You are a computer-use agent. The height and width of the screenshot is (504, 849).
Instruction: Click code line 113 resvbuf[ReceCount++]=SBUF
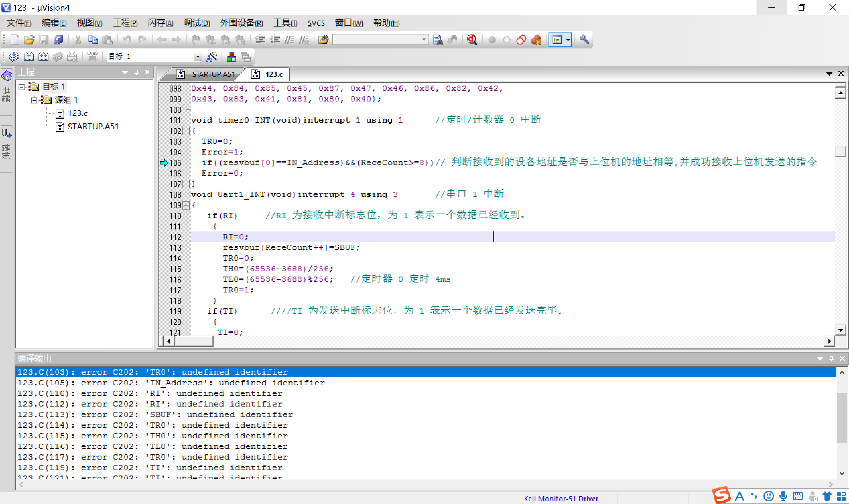tap(291, 248)
